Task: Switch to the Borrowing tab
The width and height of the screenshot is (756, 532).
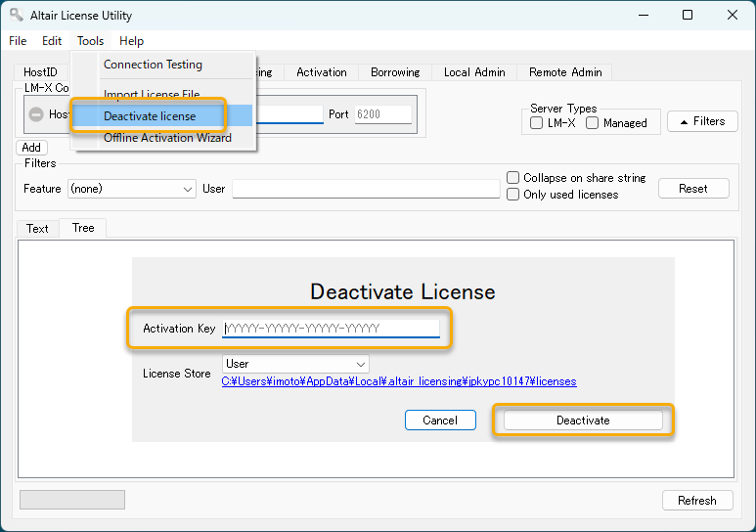Action: tap(395, 72)
